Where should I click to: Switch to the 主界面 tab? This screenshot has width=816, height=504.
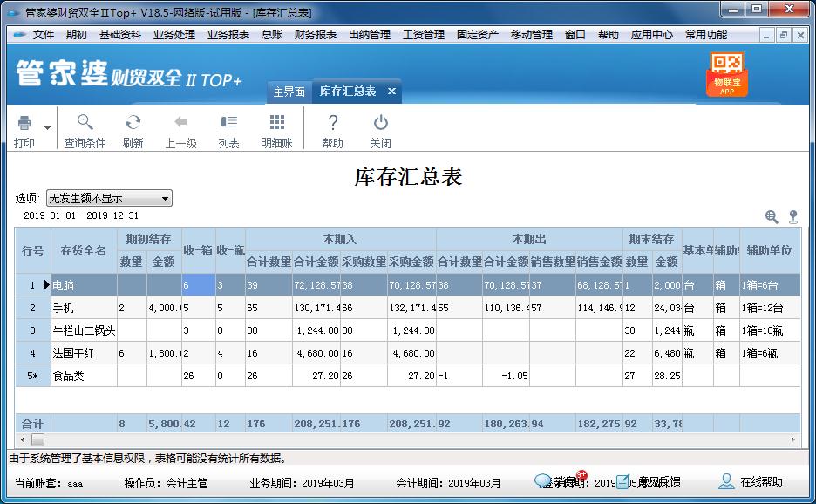coord(289,90)
